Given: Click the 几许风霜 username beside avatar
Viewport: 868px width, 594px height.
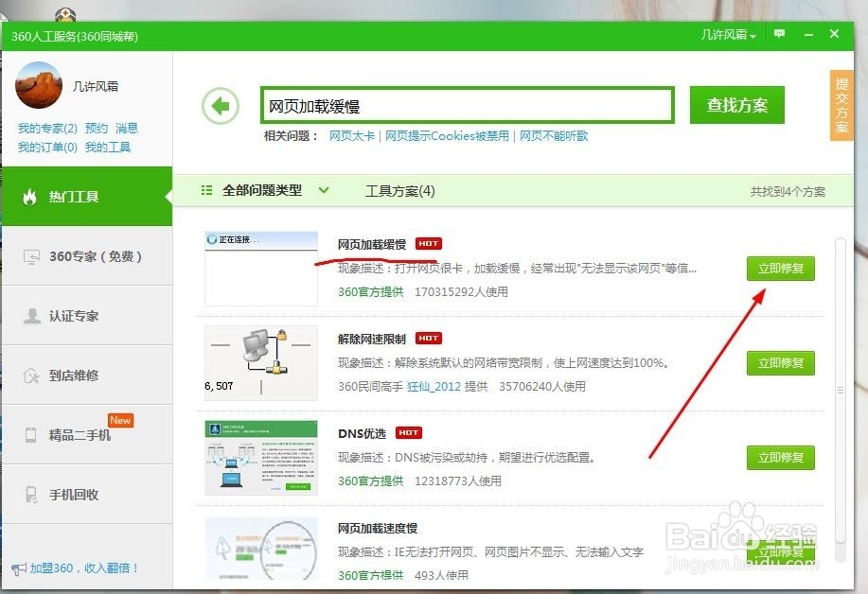Looking at the screenshot, I should tap(96, 86).
